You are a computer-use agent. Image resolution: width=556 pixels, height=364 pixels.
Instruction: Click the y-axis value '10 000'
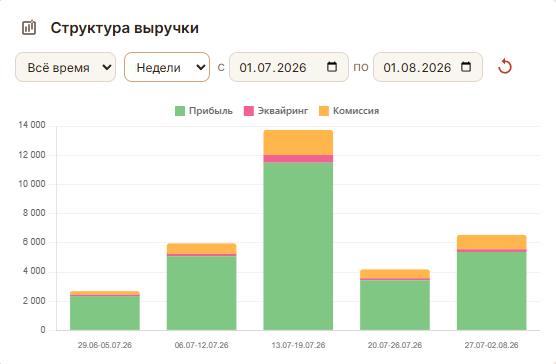coord(32,184)
